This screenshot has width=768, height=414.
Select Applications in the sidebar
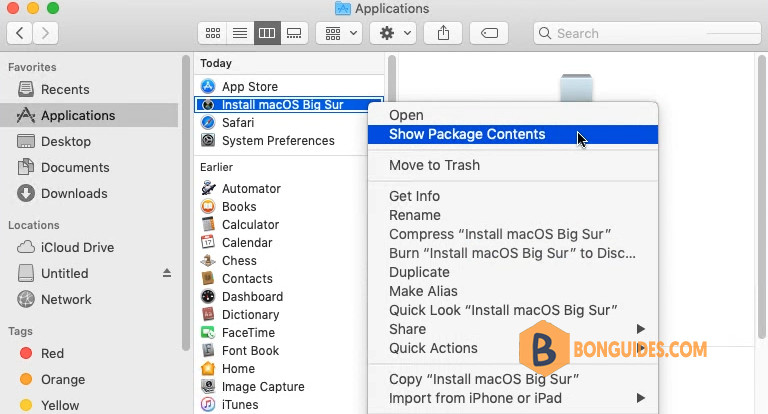[89, 116]
